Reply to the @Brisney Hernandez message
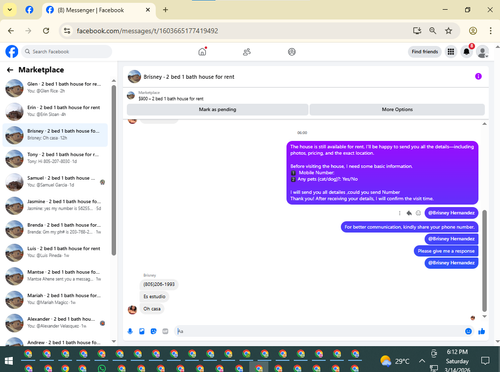Image resolution: width=500 pixels, height=372 pixels. coord(409,213)
